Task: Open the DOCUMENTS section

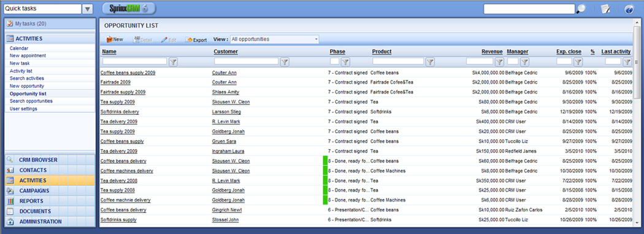Action: point(50,211)
